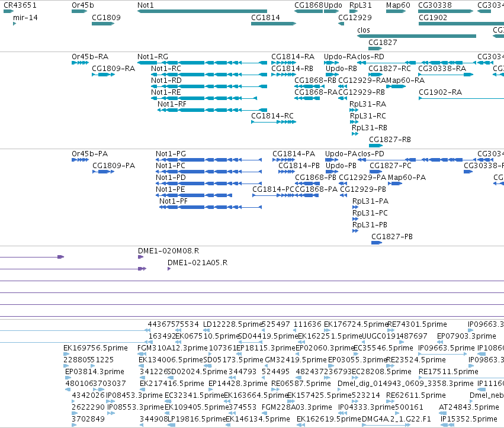
Task: Select the Updo-PB protein label
Action: tap(341, 166)
